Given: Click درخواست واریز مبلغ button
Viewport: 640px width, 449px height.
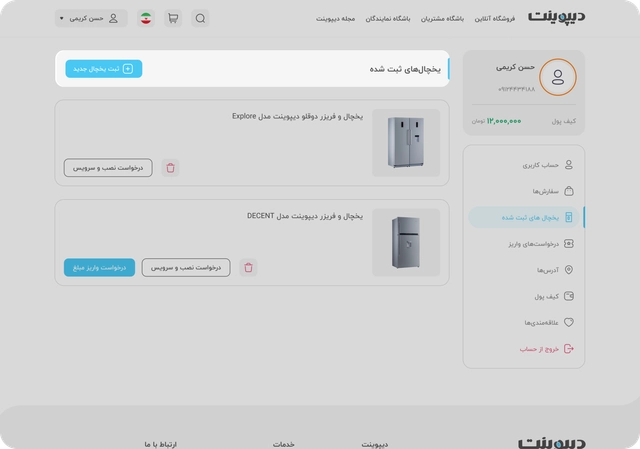Looking at the screenshot, I should click(99, 267).
